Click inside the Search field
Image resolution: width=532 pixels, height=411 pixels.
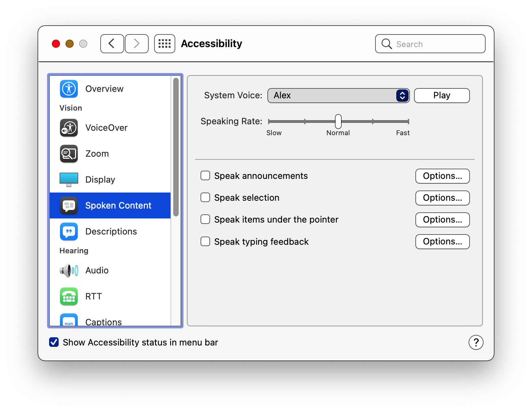tap(430, 44)
